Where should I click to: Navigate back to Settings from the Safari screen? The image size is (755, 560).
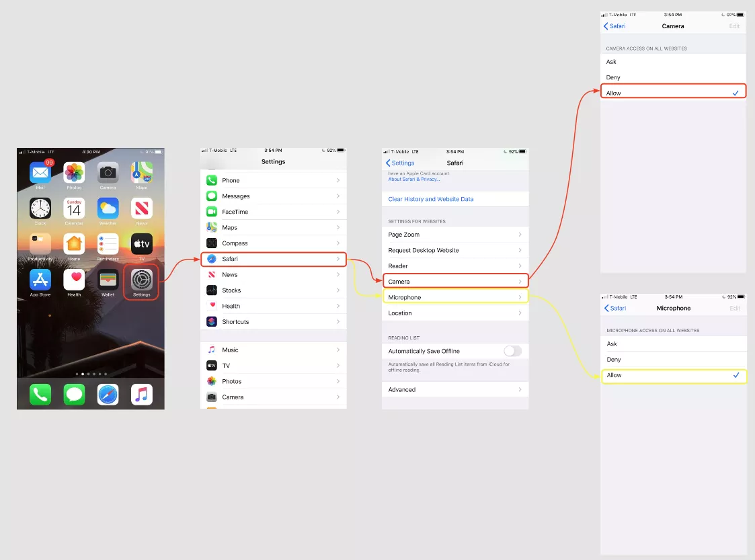399,163
